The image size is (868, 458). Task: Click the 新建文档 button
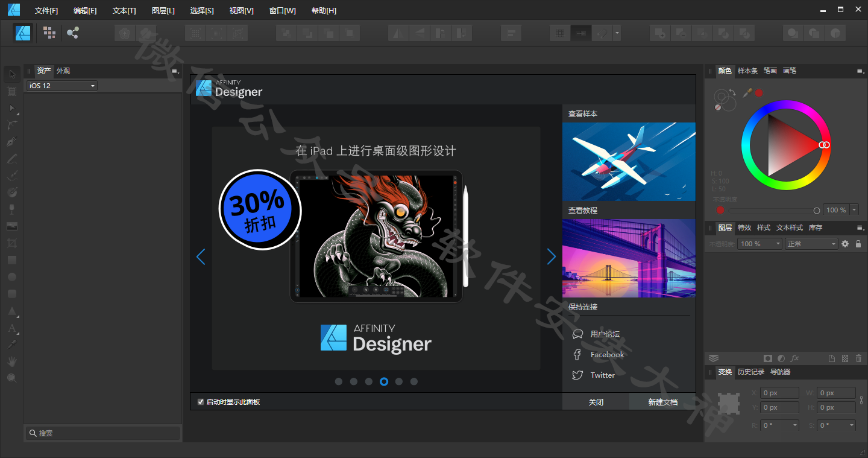[662, 402]
